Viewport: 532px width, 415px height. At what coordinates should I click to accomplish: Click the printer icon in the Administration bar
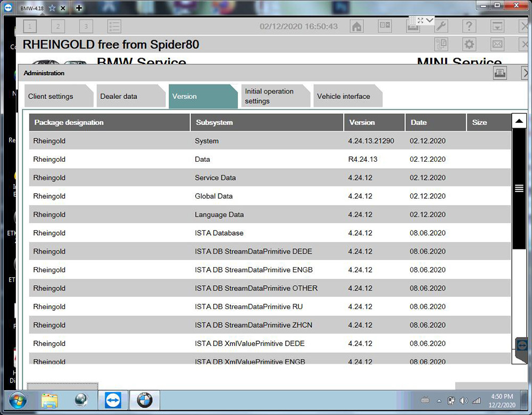(x=500, y=73)
